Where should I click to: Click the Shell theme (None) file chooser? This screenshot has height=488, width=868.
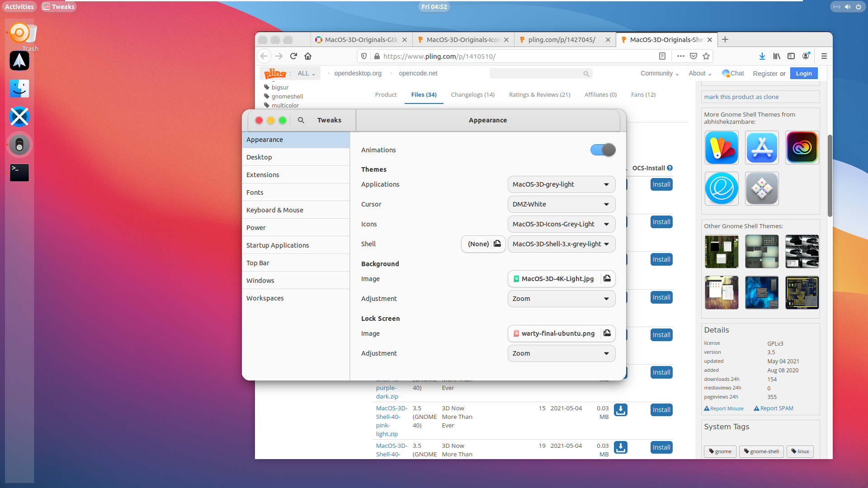(483, 244)
